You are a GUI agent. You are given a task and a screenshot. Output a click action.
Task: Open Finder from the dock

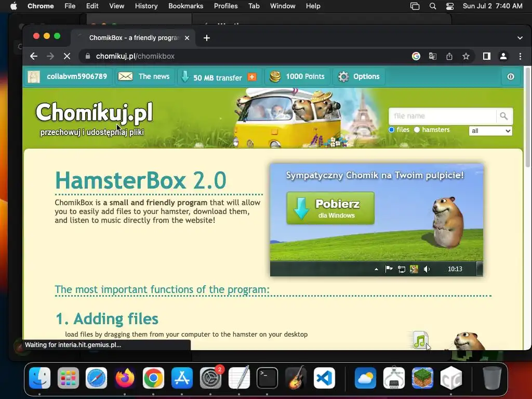tap(39, 378)
